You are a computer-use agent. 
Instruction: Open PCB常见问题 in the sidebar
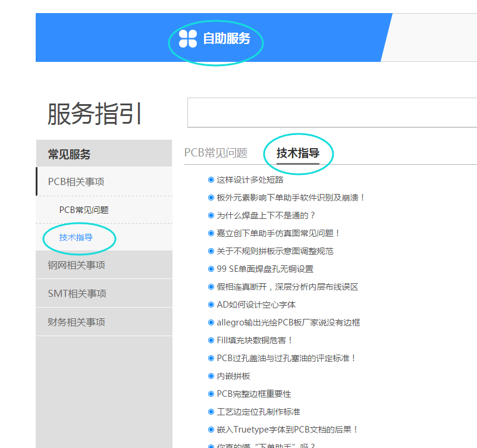coord(84,210)
